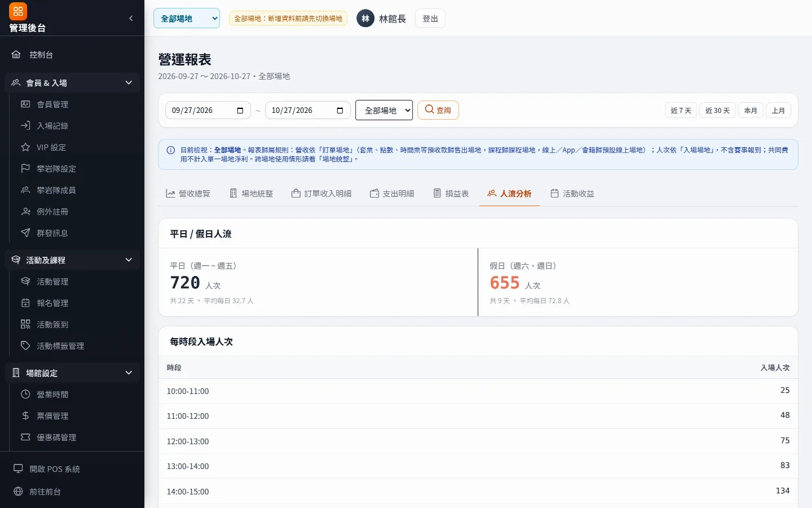This screenshot has width=812, height=508.
Task: Switch to the 場地統整 tab
Action: (251, 194)
